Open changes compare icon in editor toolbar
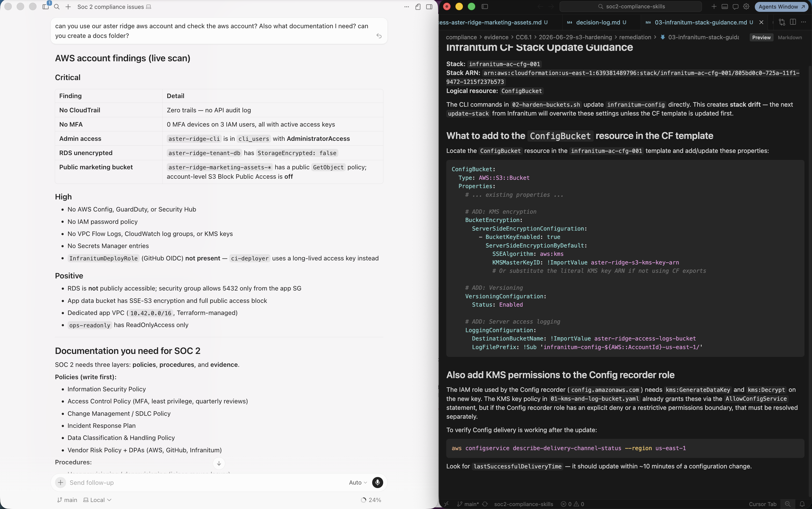The image size is (812, 509). click(782, 22)
